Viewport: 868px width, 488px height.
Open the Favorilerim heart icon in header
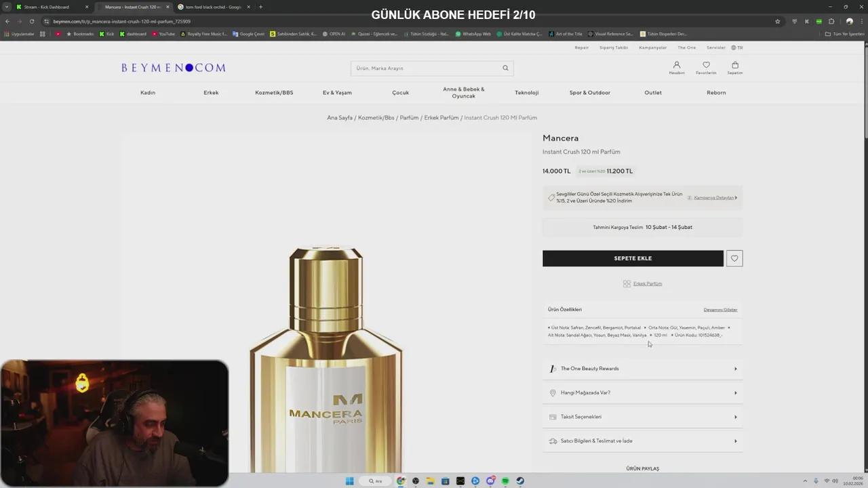[706, 66]
